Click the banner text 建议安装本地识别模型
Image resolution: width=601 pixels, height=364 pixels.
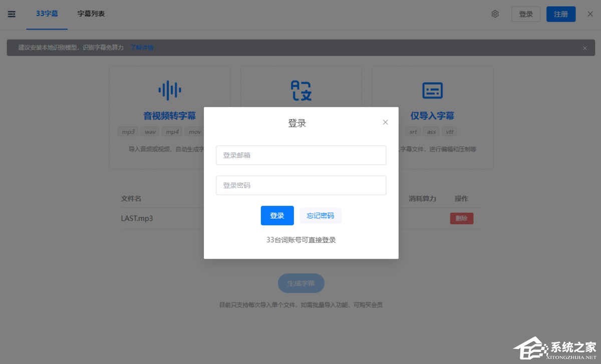pyautogui.click(x=49, y=48)
